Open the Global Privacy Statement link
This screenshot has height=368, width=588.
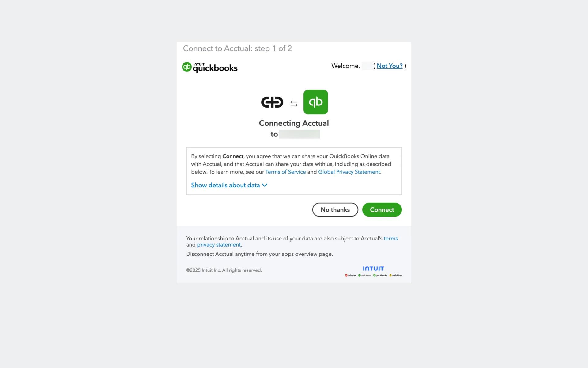point(349,172)
